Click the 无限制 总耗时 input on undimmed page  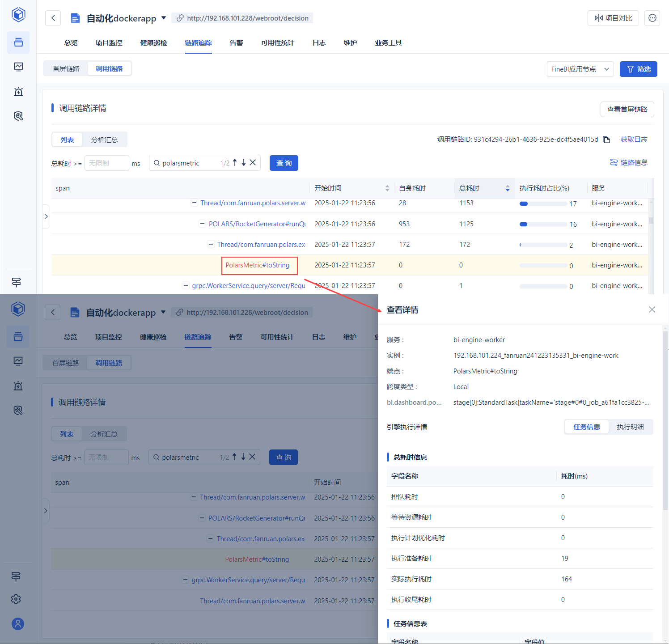(107, 163)
